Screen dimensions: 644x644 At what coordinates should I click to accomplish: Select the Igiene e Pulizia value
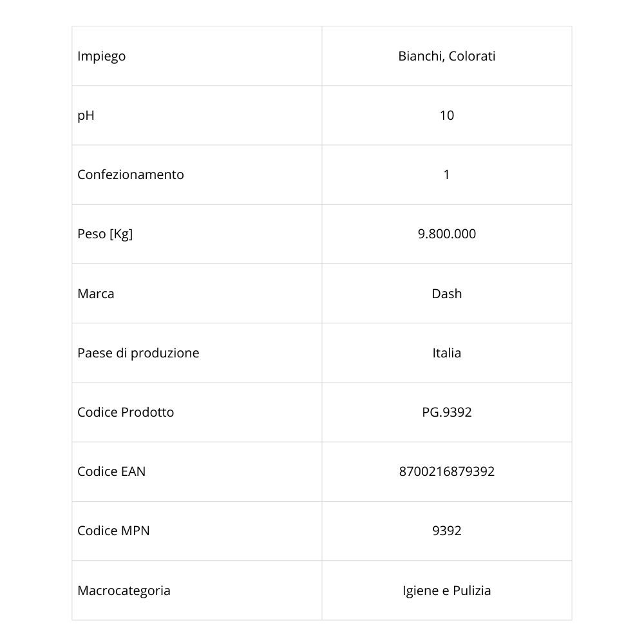(x=447, y=591)
